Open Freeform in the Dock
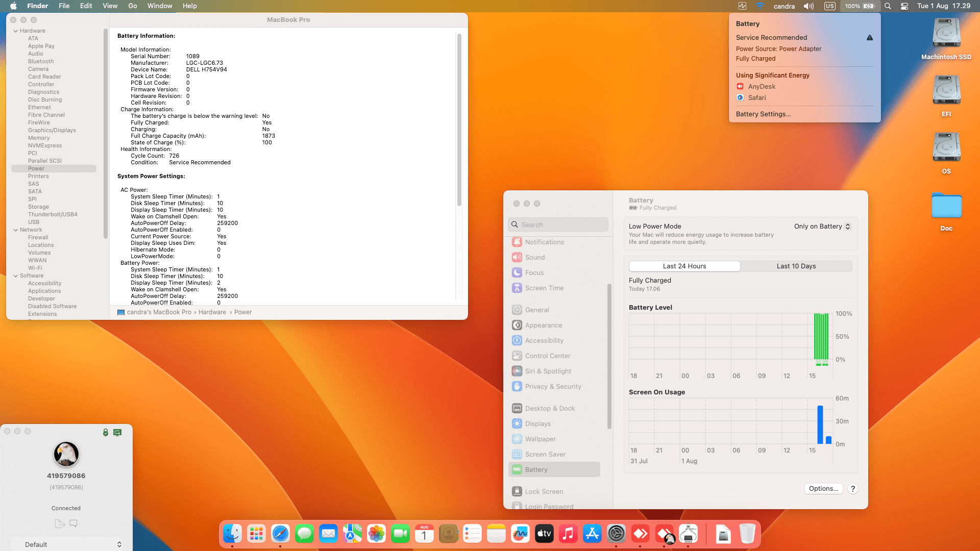 point(520,534)
